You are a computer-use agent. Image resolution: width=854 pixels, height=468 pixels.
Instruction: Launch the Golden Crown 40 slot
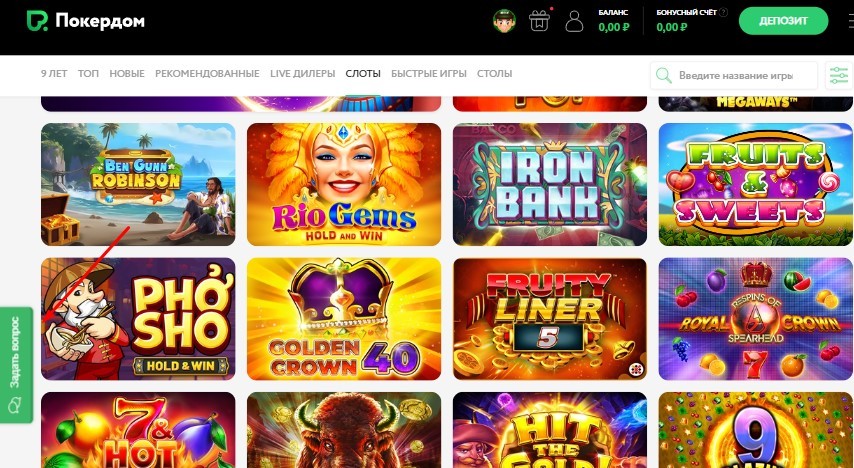[344, 319]
